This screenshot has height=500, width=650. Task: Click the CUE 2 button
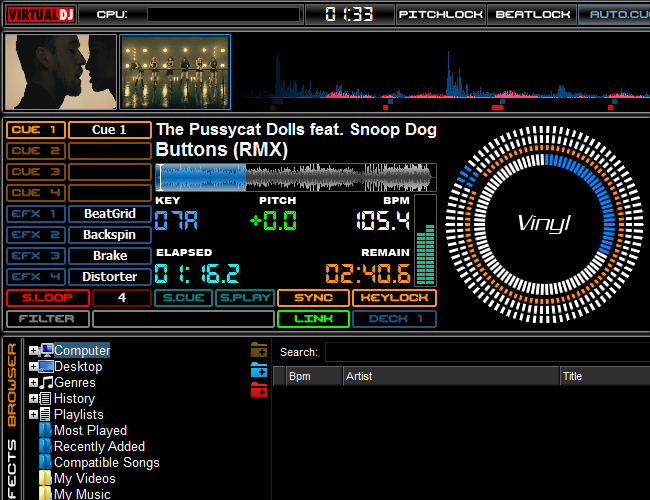click(36, 151)
